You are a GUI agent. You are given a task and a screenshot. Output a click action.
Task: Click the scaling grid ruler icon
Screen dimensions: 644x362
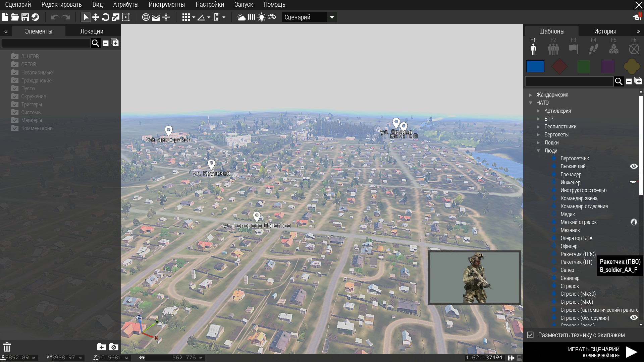pyautogui.click(x=216, y=17)
